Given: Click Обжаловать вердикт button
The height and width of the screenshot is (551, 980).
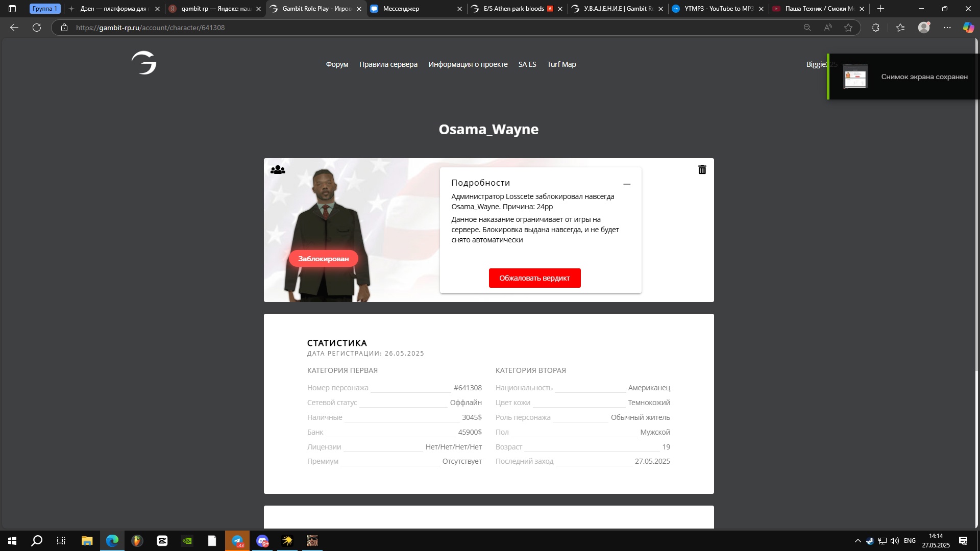Looking at the screenshot, I should (534, 278).
